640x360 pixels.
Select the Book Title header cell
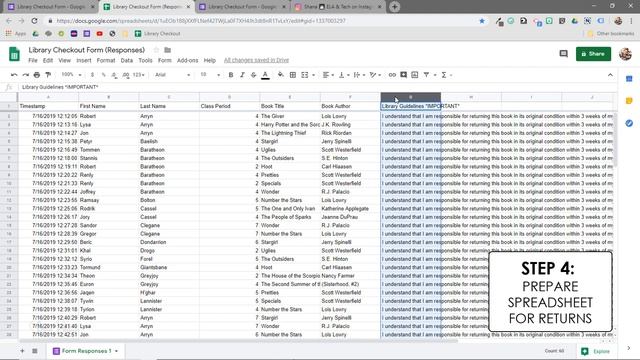pyautogui.click(x=290, y=106)
